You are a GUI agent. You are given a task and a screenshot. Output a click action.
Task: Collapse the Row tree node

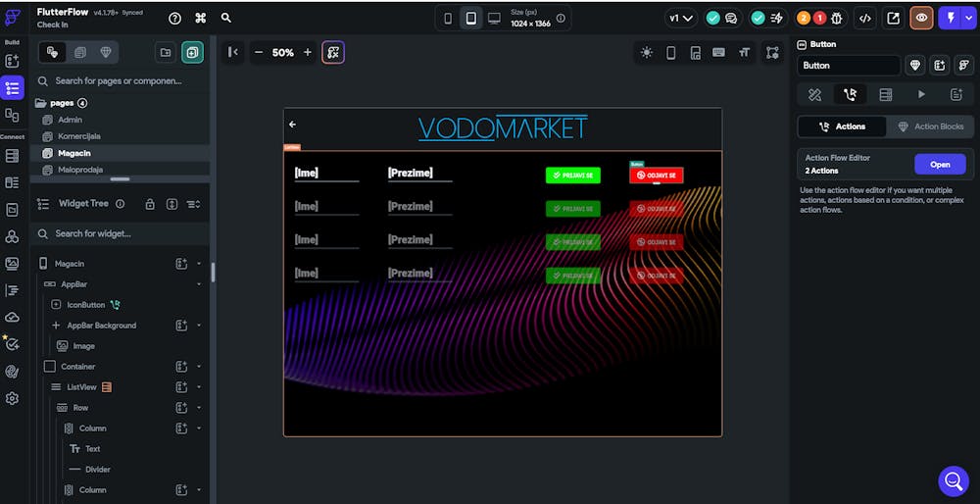[x=199, y=408]
